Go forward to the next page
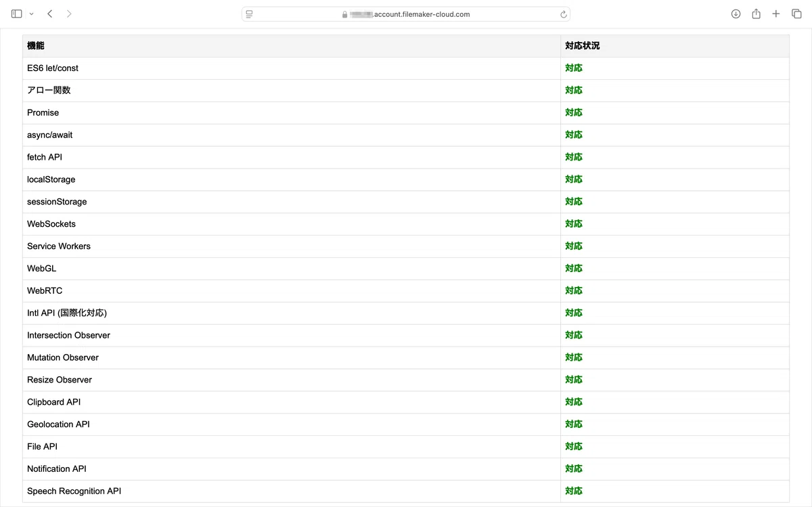Viewport: 812px width, 507px height. tap(69, 14)
